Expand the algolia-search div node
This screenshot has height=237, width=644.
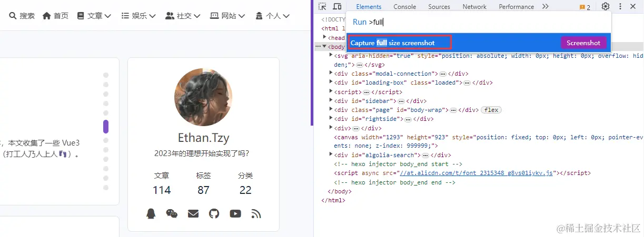(331, 155)
